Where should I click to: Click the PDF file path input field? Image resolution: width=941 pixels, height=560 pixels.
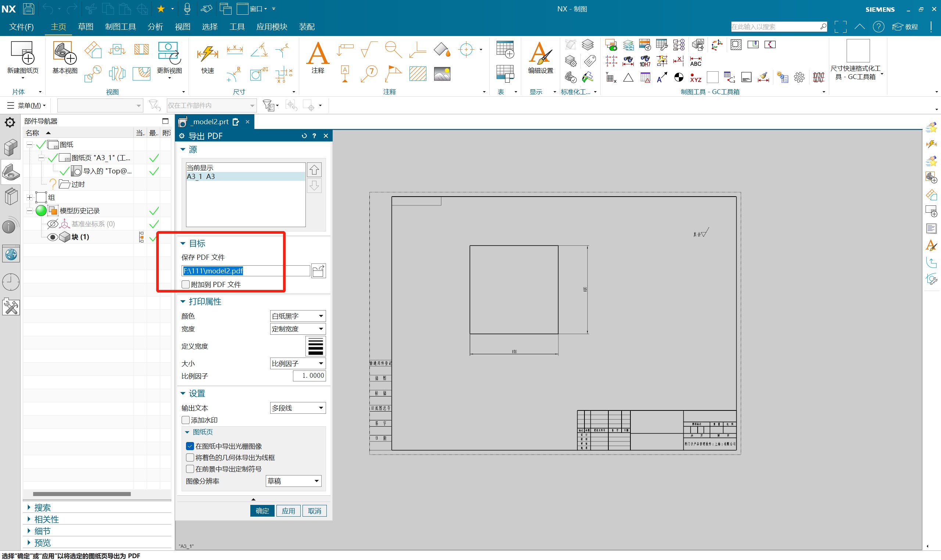coord(245,270)
